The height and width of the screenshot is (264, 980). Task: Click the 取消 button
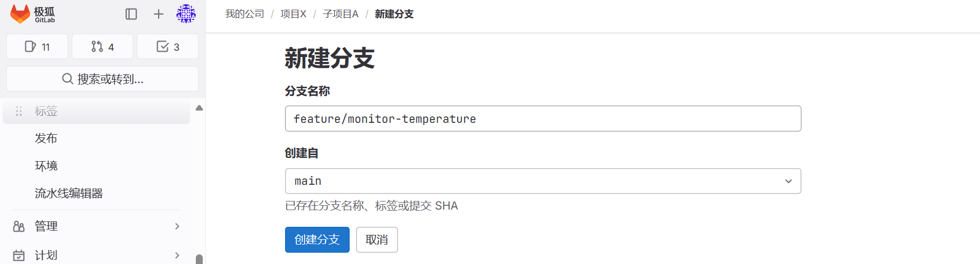click(x=377, y=240)
